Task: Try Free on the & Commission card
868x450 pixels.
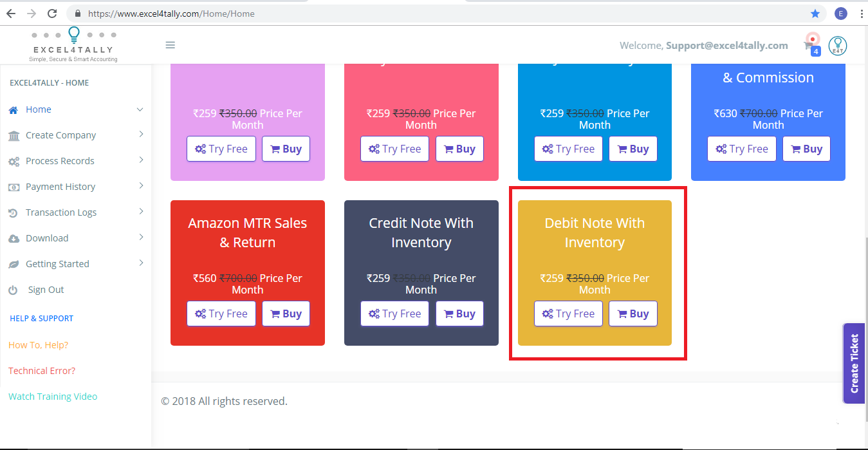Action: tap(742, 149)
